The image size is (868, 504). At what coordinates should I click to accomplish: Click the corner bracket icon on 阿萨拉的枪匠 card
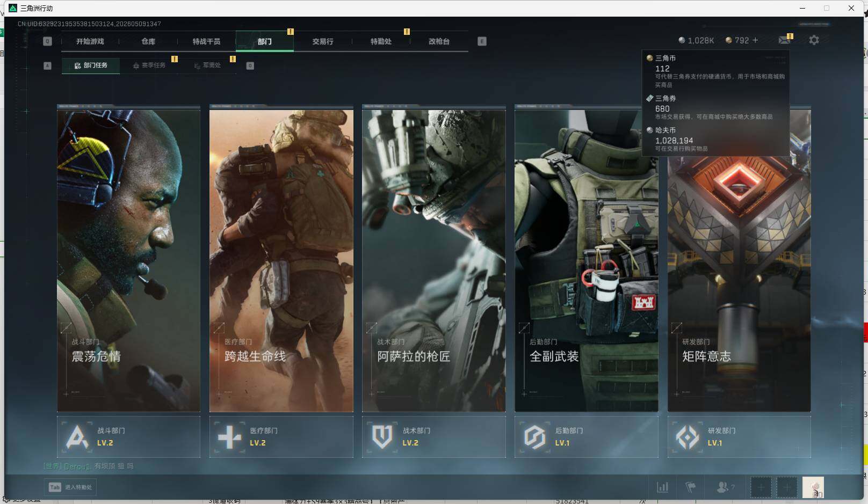point(371,327)
